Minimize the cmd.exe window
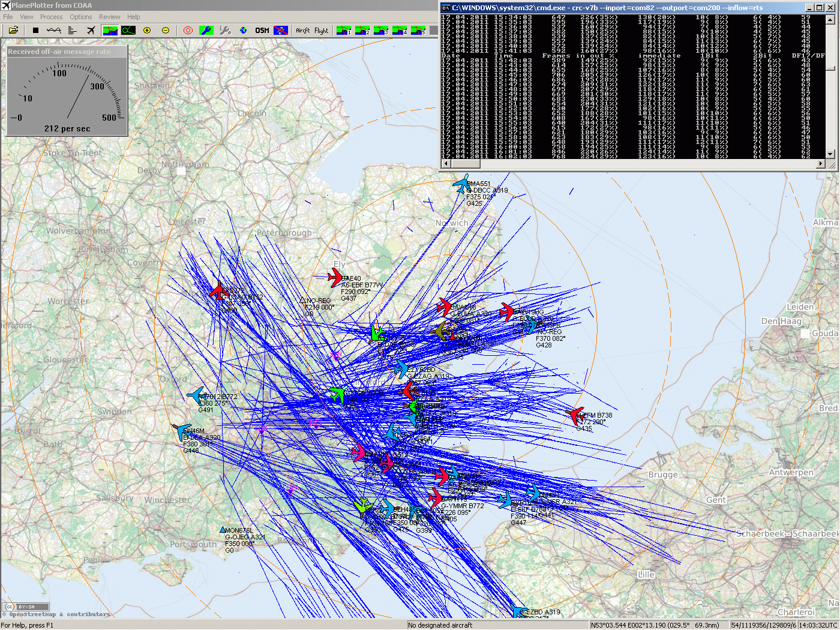 coord(810,8)
